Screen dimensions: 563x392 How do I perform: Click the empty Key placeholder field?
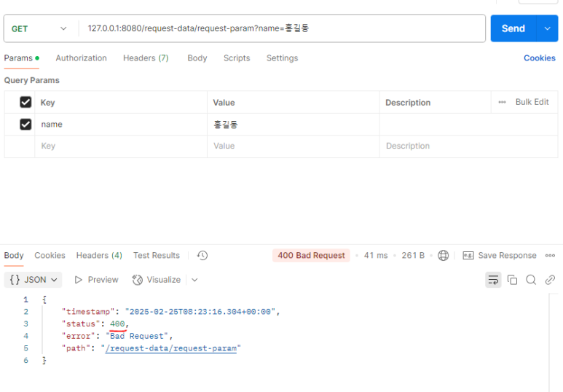pyautogui.click(x=121, y=146)
